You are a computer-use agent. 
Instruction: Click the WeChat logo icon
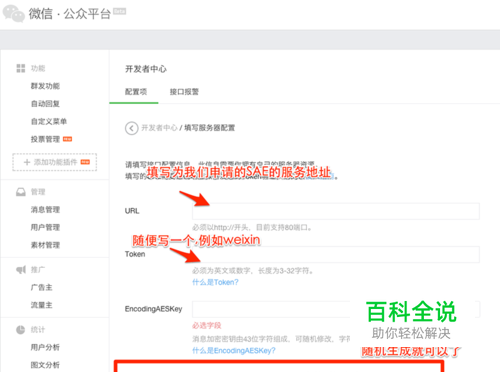click(14, 13)
